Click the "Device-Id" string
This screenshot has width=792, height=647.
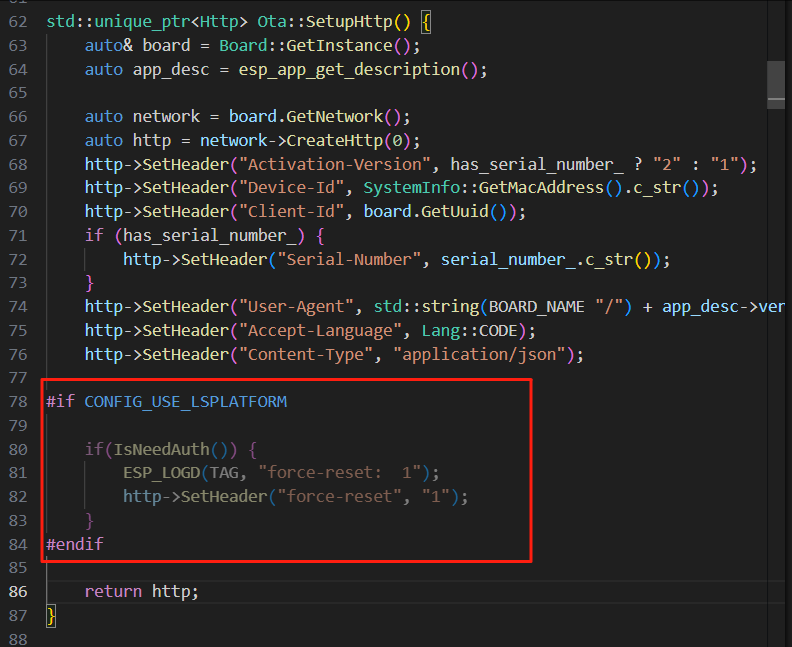coord(291,188)
